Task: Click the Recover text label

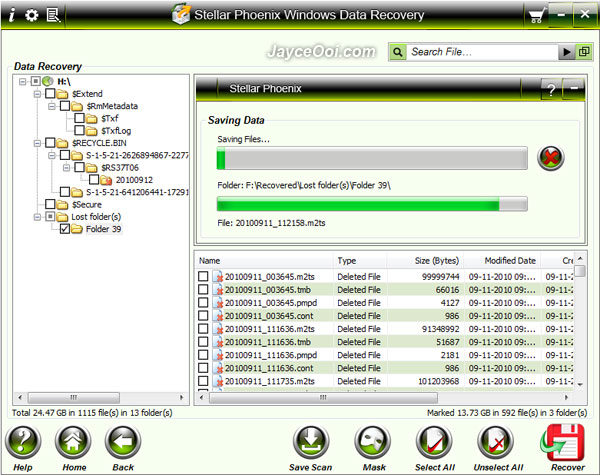Action: pyautogui.click(x=568, y=467)
